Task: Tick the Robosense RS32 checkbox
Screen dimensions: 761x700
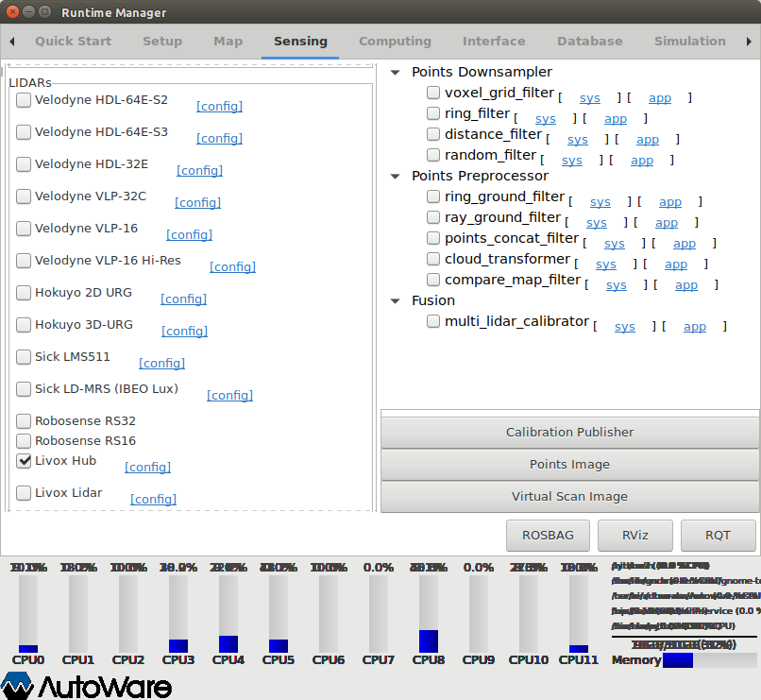Action: (x=24, y=421)
